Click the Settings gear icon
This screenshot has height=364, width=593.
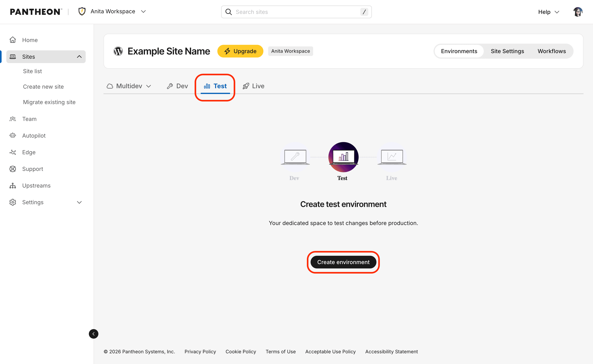point(13,202)
